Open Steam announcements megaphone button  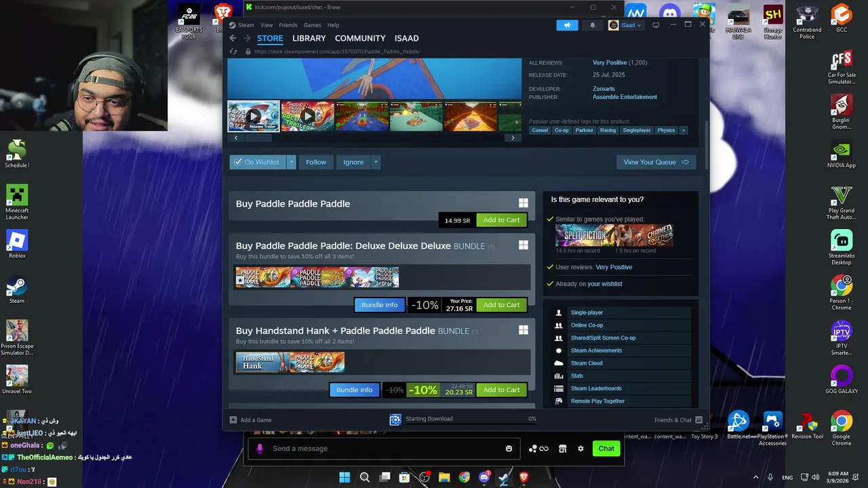pos(567,25)
